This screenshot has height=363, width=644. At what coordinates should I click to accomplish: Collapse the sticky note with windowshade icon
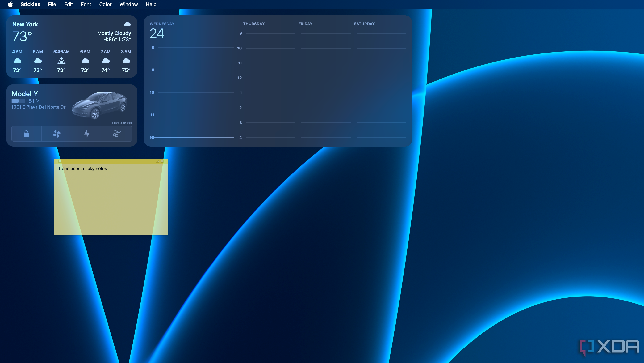click(162, 161)
